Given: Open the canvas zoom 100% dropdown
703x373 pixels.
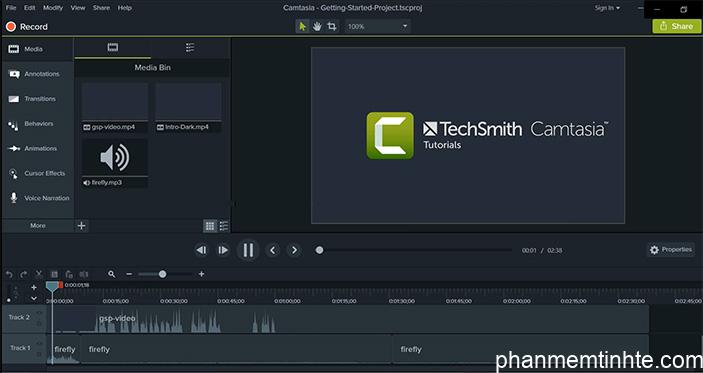Looking at the screenshot, I should coord(378,26).
